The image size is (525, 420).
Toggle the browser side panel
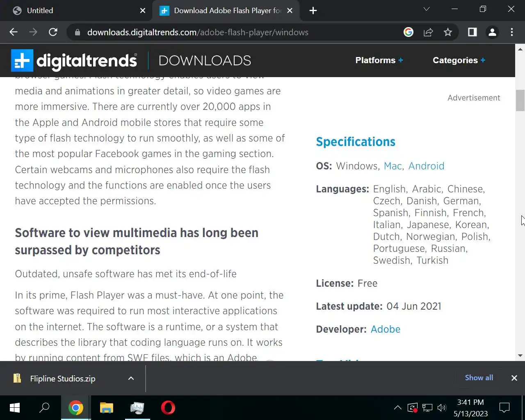tap(472, 32)
